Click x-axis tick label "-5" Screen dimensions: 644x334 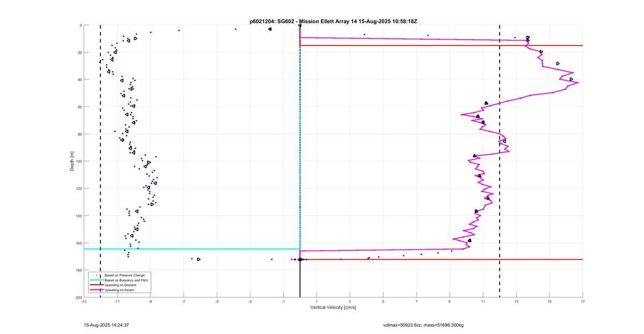click(x=217, y=301)
